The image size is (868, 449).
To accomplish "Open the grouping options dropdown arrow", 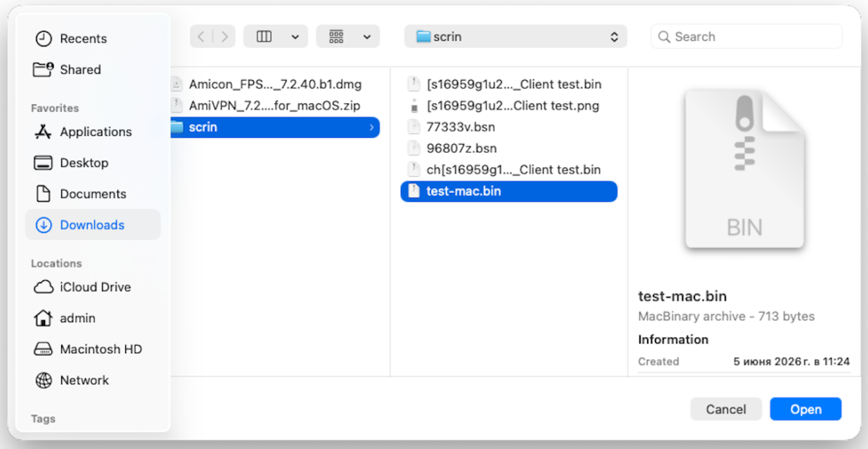I will point(366,37).
